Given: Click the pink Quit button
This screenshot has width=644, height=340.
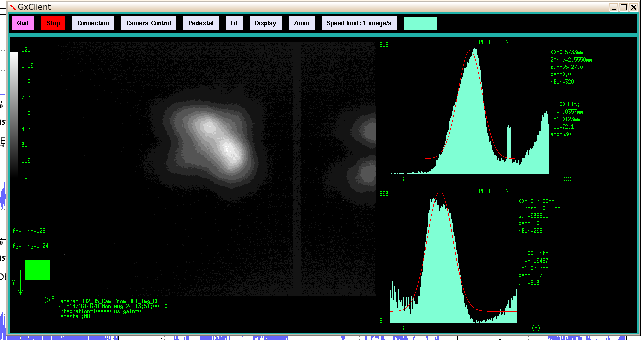Looking at the screenshot, I should tap(23, 23).
